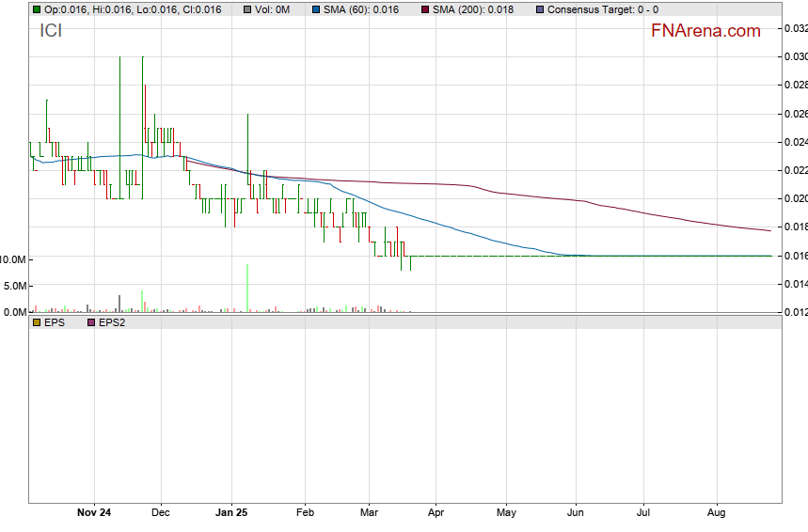Click the yellow EPS legend square
Viewport: 808px width, 532px height.
37,322
